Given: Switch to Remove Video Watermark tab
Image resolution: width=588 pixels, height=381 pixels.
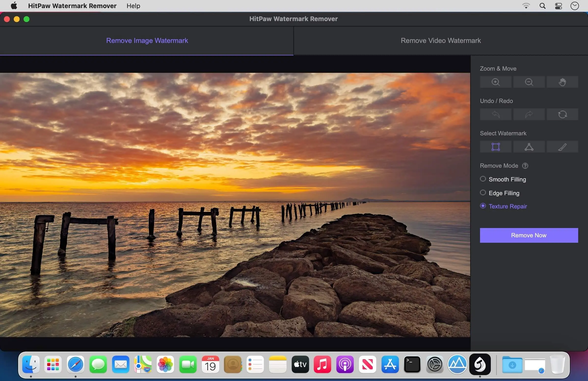Looking at the screenshot, I should pyautogui.click(x=441, y=40).
